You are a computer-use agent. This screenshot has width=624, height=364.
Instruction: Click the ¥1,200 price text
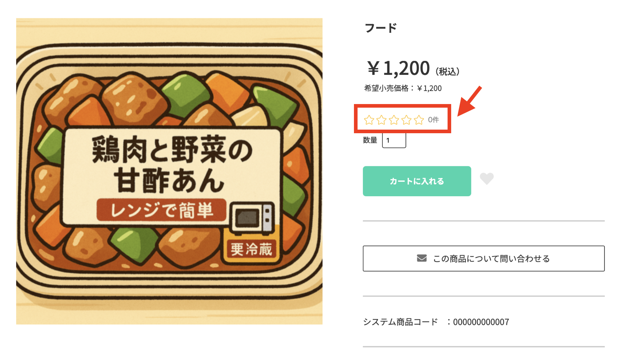click(x=399, y=68)
